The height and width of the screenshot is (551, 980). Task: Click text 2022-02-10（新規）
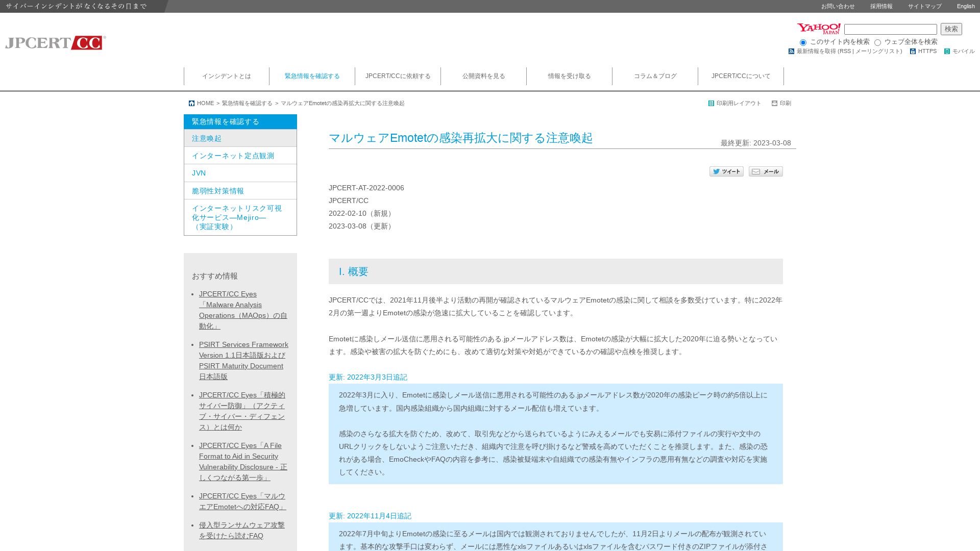point(362,214)
